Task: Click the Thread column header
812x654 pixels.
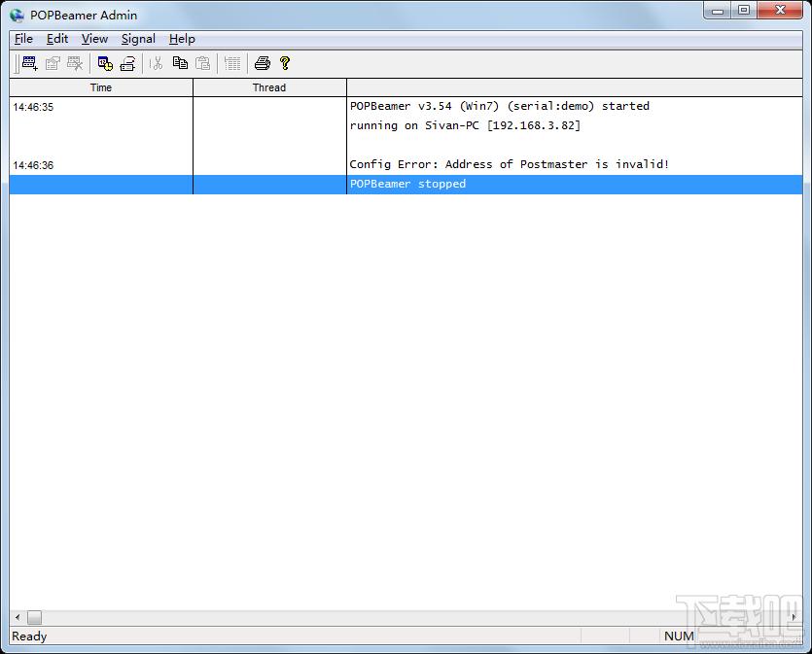Action: click(x=269, y=87)
